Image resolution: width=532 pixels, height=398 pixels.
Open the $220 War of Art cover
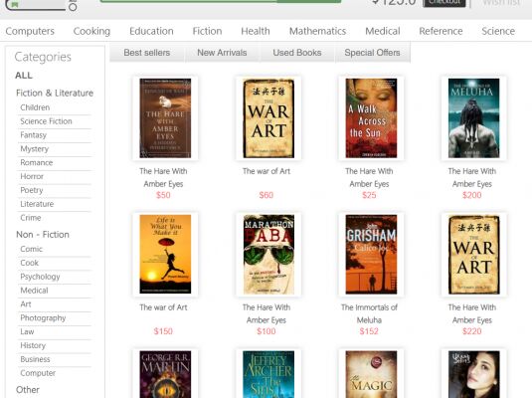point(474,255)
